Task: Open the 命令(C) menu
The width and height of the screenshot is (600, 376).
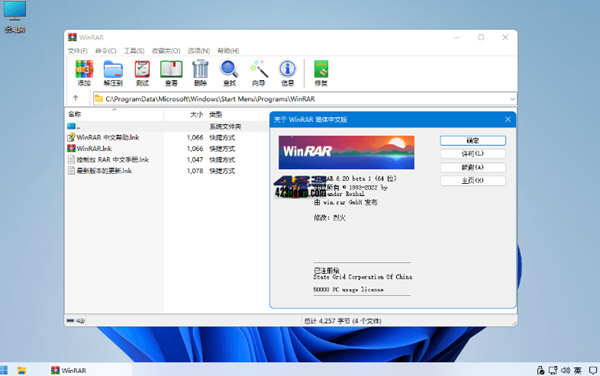Action: tap(106, 50)
